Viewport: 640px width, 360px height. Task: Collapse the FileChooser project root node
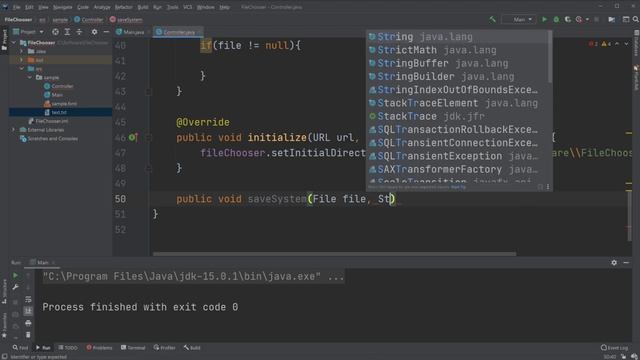pyautogui.click(x=14, y=42)
